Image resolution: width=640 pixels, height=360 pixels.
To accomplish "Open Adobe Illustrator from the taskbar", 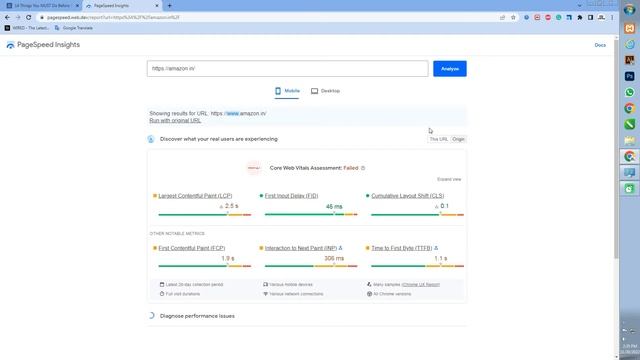I will (629, 60).
